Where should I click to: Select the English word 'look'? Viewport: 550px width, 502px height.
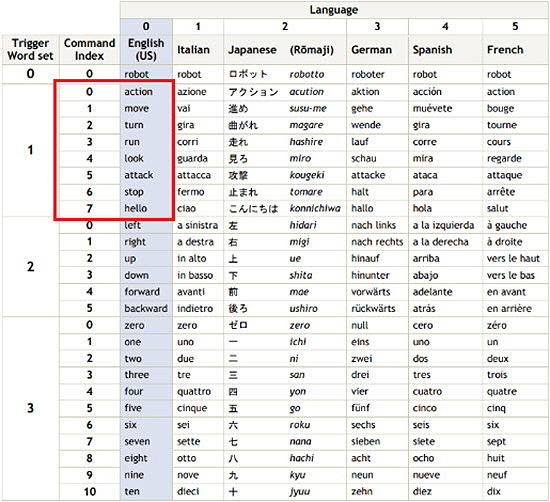click(x=134, y=158)
